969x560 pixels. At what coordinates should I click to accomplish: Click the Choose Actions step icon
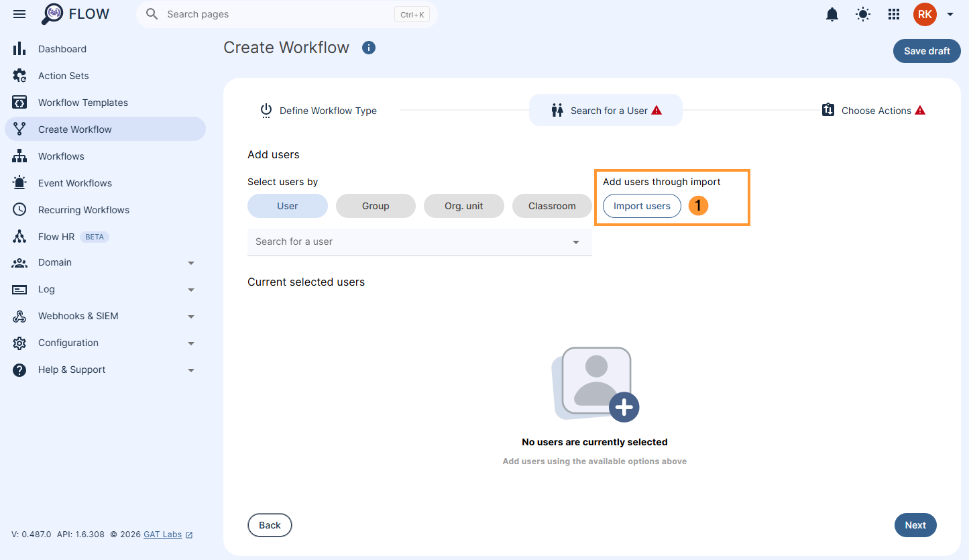828,110
